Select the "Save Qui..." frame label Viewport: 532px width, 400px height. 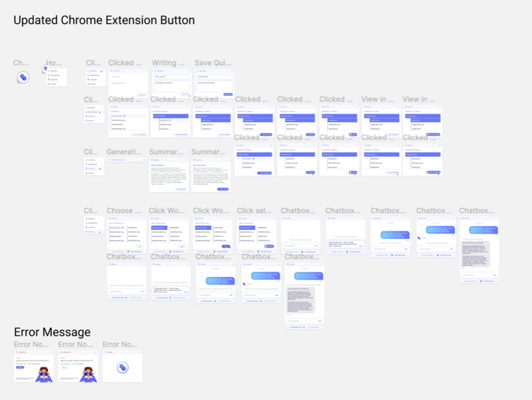213,63
